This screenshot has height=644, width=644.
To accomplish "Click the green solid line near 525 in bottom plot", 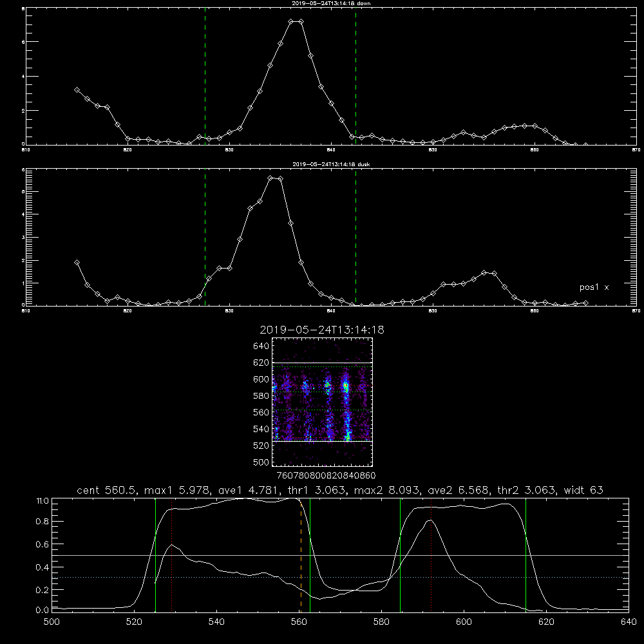I will click(x=156, y=555).
